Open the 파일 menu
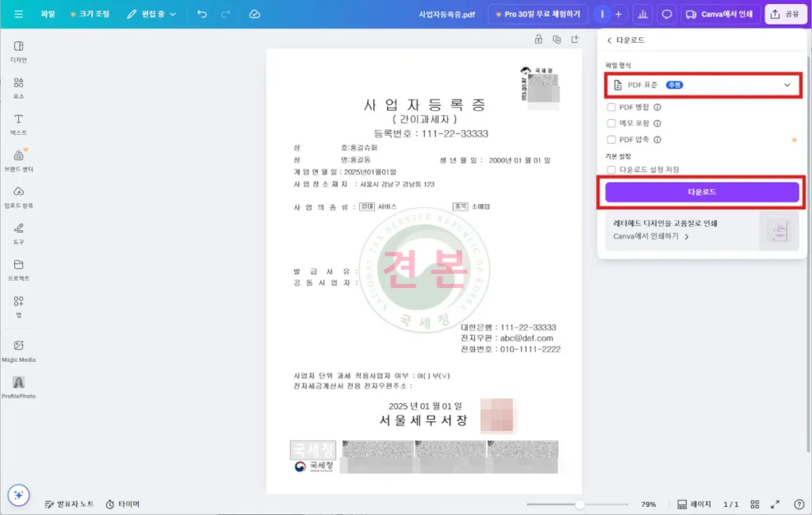 tap(48, 14)
